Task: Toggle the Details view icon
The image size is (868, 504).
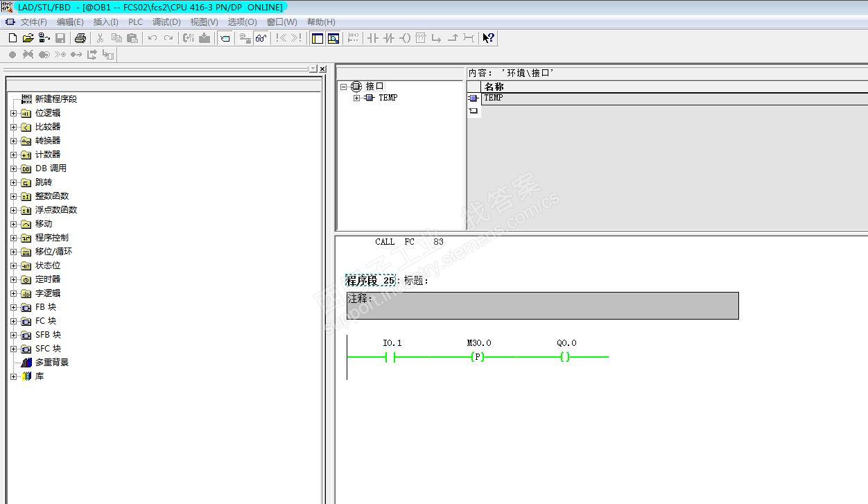Action: 333,38
